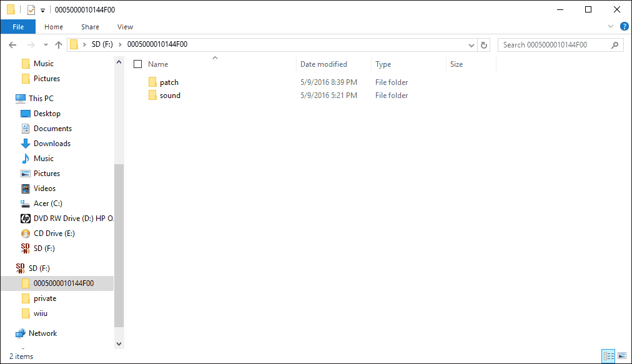Expand chevron before SD (F:) in path
This screenshot has height=364, width=632.
coord(84,44)
